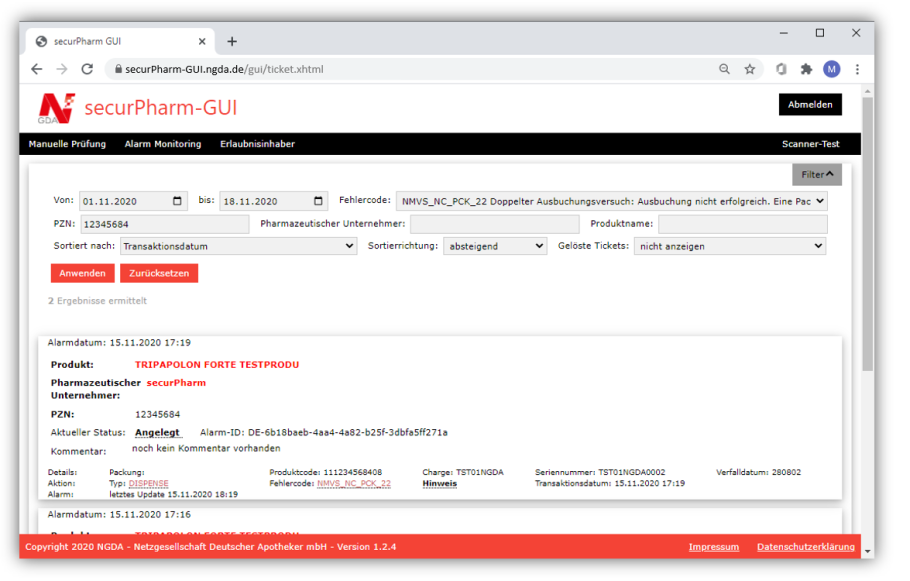Reload the page with the refresh icon

click(87, 69)
